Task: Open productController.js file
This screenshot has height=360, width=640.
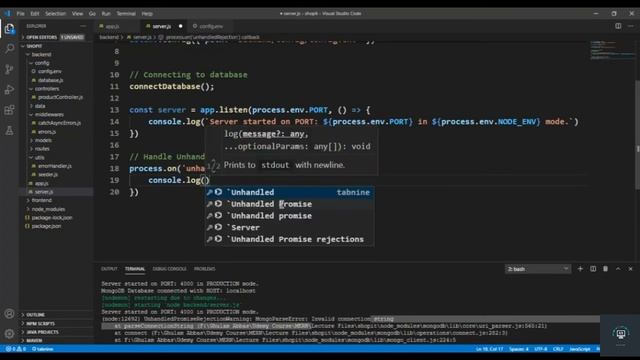Action: 56,97
